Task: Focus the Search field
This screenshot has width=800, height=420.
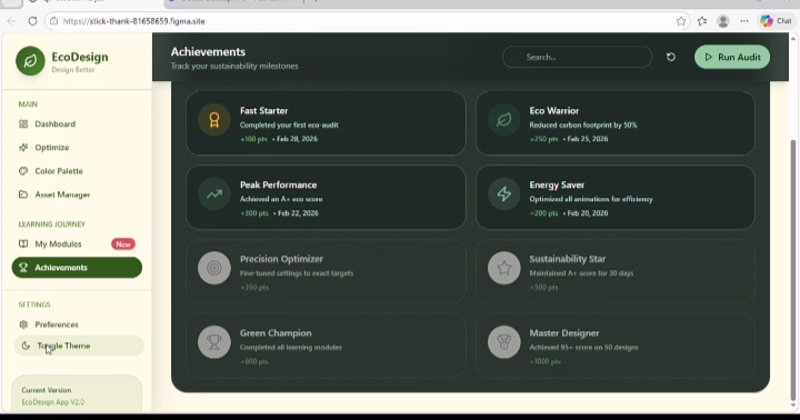Action: click(577, 57)
